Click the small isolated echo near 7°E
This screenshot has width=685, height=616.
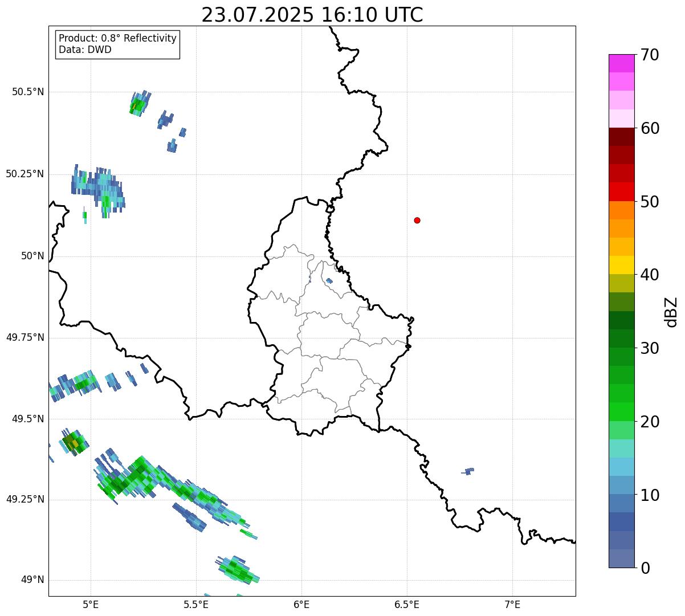click(x=468, y=471)
